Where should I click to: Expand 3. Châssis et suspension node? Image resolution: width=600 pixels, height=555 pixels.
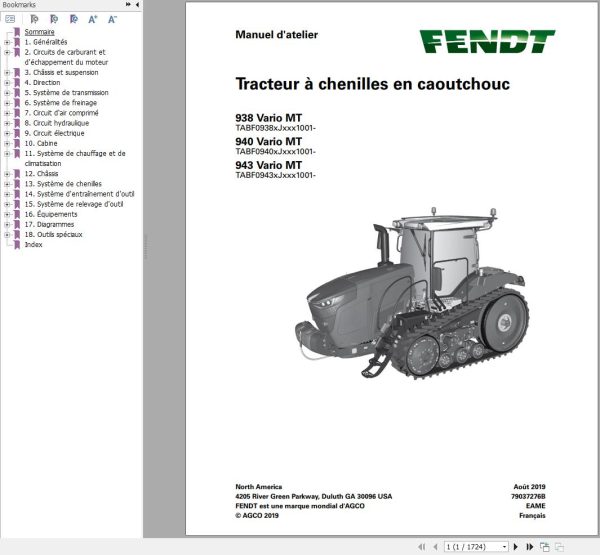point(7,72)
